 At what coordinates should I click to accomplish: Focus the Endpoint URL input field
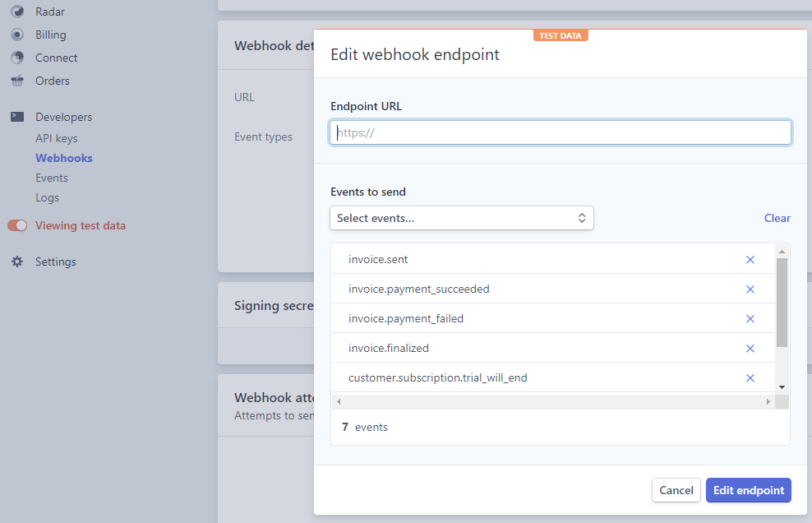pyautogui.click(x=561, y=132)
